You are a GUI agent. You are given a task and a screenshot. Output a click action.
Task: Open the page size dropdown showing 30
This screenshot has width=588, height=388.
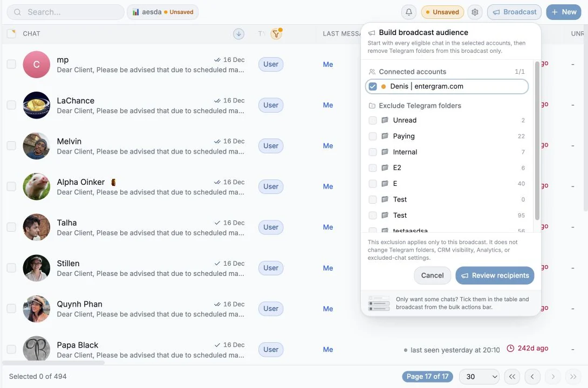pos(479,377)
